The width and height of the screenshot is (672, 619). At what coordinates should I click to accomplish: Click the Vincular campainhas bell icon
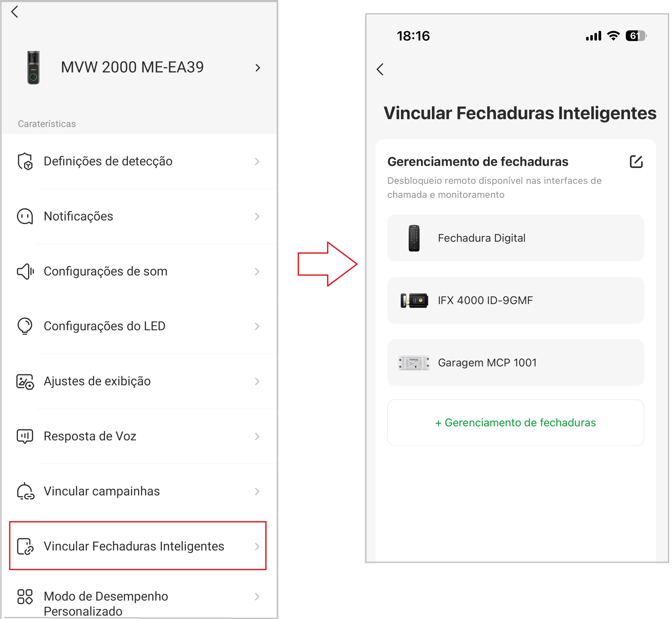25,491
